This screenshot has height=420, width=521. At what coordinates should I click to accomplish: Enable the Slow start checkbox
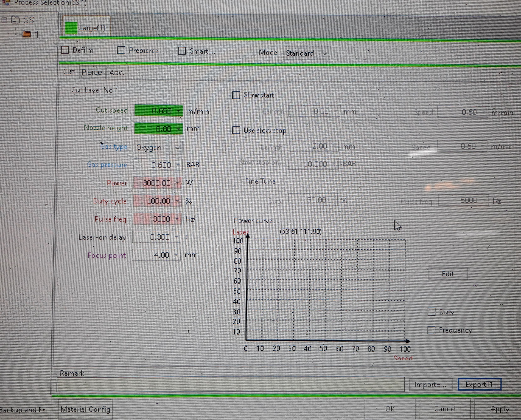click(x=236, y=95)
